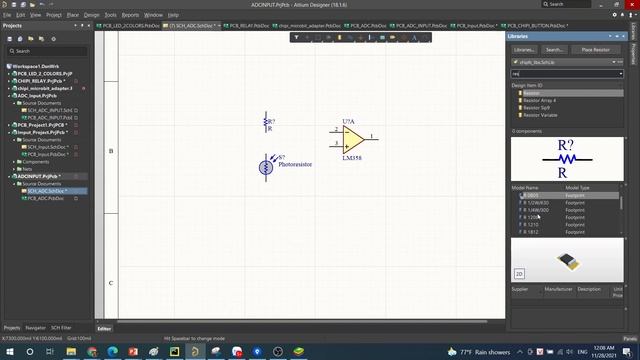Click OBS Studio icon on taskbar
The width and height of the screenshot is (640, 360).
tap(278, 351)
